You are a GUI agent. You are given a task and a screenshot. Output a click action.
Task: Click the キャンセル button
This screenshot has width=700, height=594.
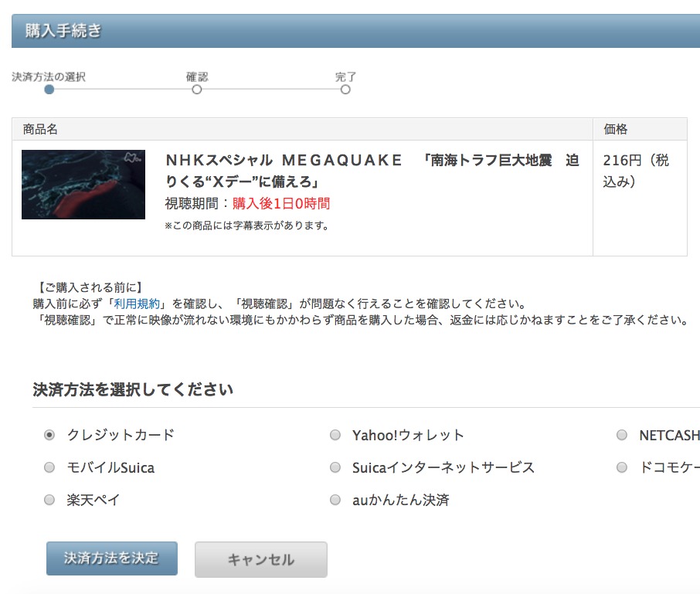[261, 560]
